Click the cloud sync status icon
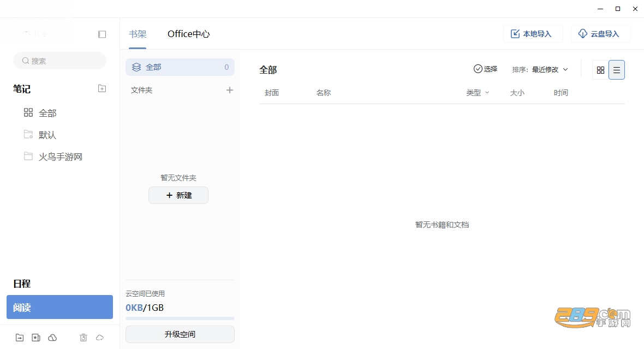Image resolution: width=644 pixels, height=349 pixels. pyautogui.click(x=100, y=338)
